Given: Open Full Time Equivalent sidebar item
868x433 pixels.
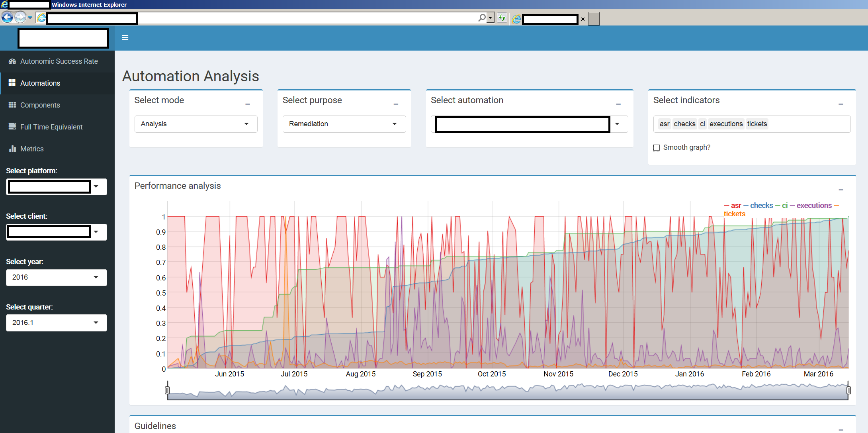Looking at the screenshot, I should click(x=51, y=127).
